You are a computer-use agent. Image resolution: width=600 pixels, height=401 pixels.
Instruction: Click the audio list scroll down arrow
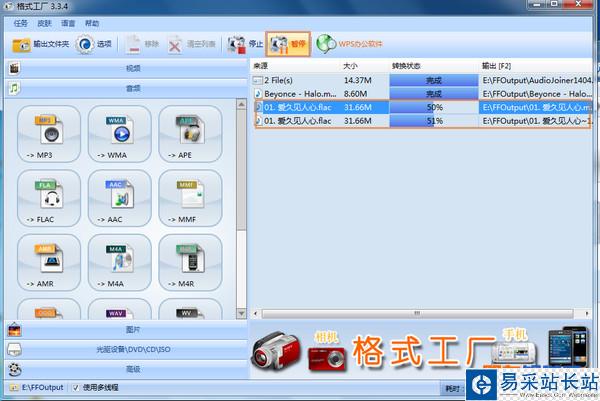[x=241, y=313]
